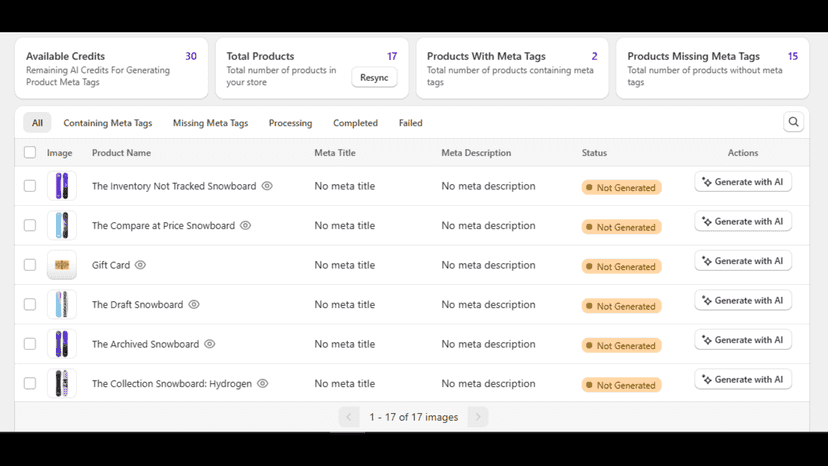View The Inventory Not Tracked Snowboard eye icon
Viewport: 828px width, 466px height.
267,186
